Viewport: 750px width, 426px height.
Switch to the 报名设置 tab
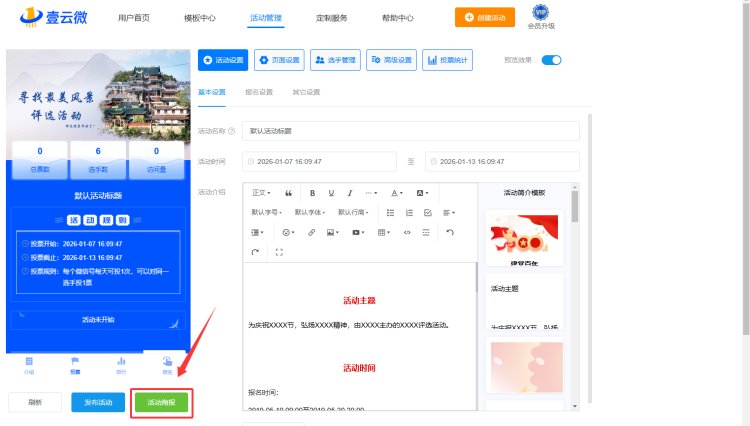259,92
